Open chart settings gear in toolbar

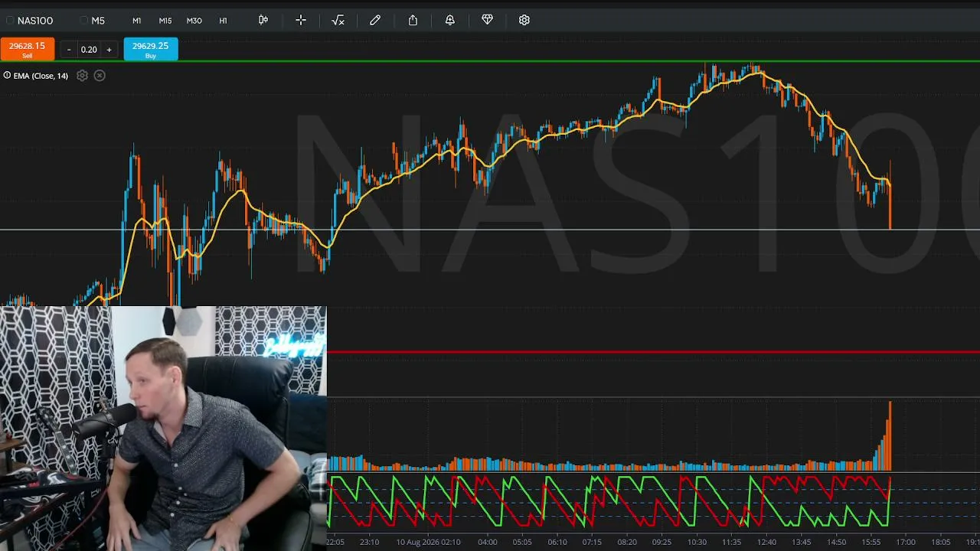[524, 20]
